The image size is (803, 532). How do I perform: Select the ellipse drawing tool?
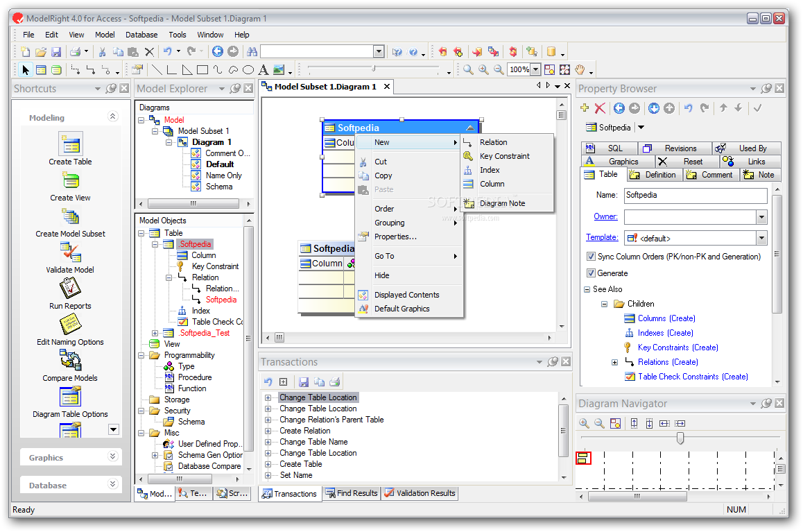[248, 69]
